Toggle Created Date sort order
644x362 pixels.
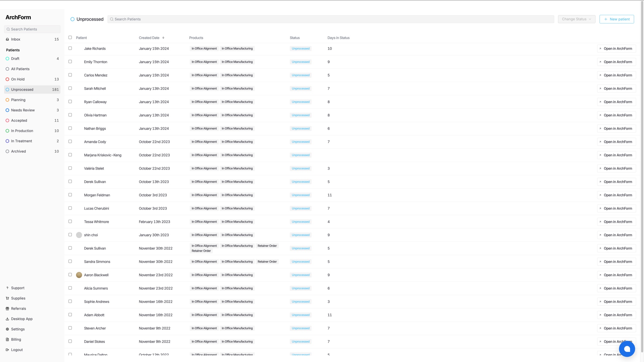pos(163,37)
